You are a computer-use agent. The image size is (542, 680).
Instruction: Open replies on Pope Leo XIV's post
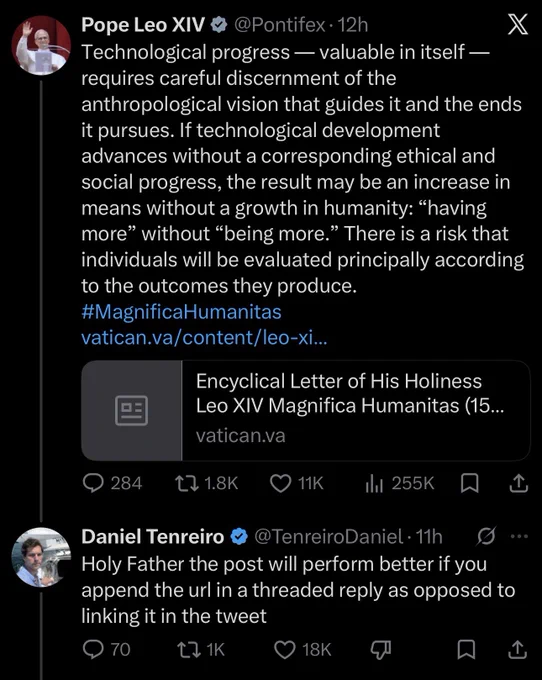point(112,483)
